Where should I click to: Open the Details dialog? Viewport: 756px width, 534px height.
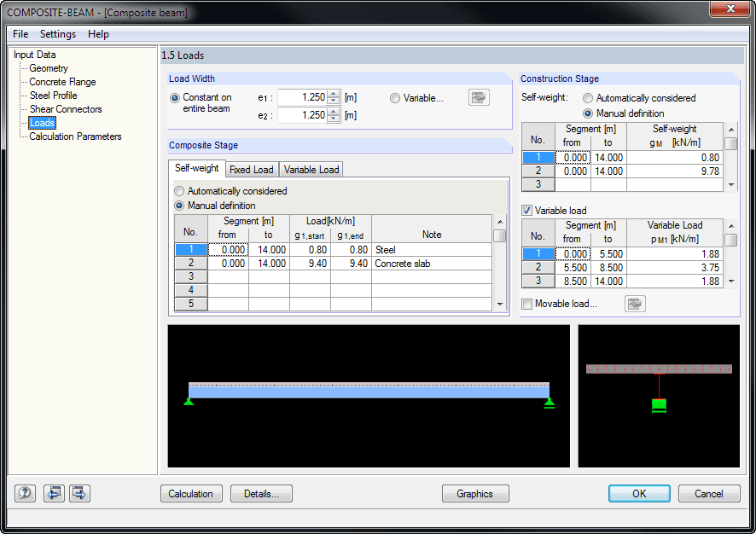(x=261, y=494)
